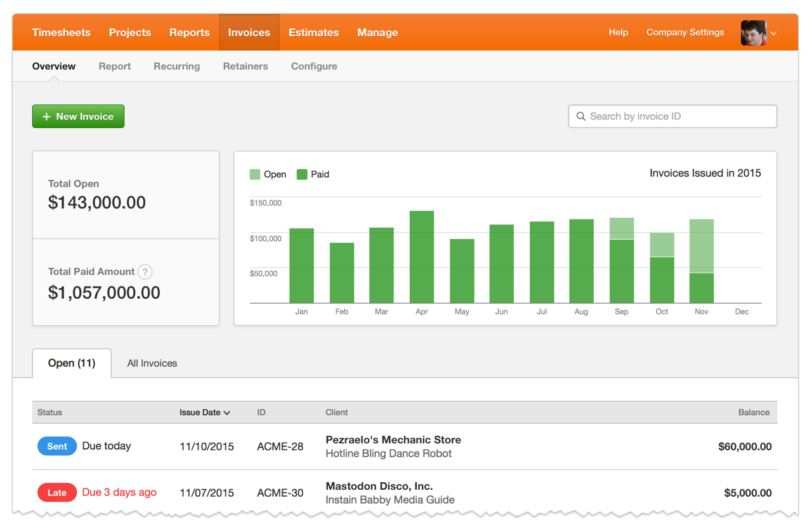Click the red Late status badge
This screenshot has height=529, width=812.
(x=56, y=492)
